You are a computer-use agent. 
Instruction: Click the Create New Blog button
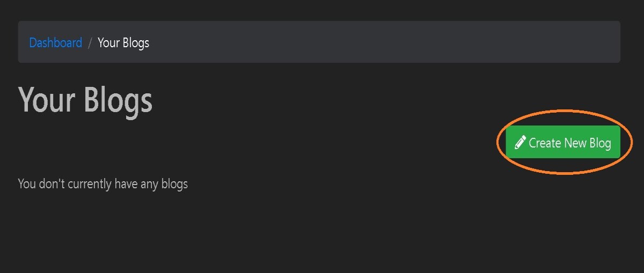click(x=563, y=142)
